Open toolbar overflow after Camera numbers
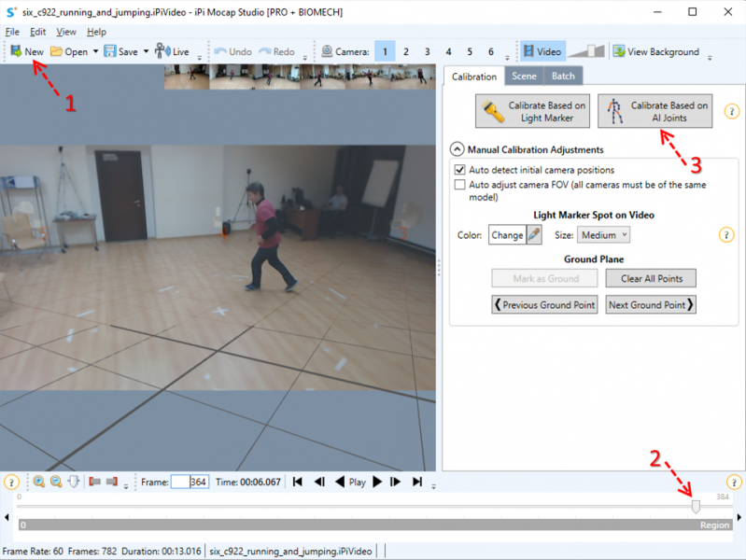The image size is (746, 560). pyautogui.click(x=507, y=58)
